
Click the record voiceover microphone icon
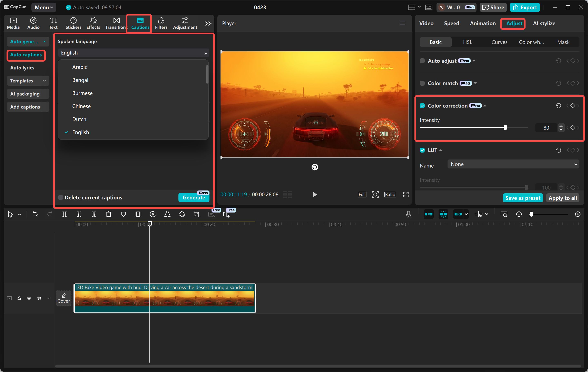pyautogui.click(x=408, y=214)
